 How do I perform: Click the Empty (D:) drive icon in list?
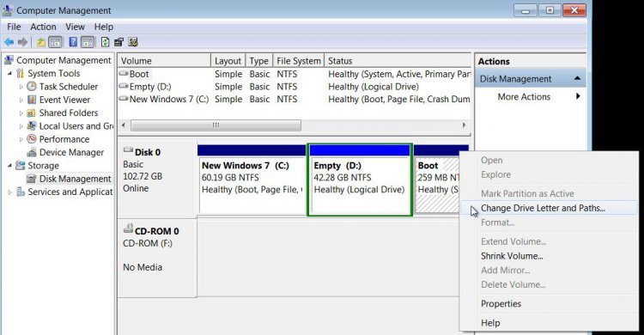coord(124,86)
